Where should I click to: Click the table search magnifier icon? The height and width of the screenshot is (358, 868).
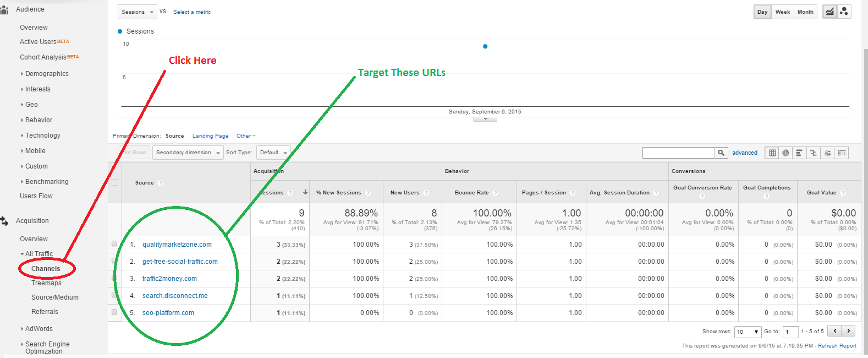coord(721,153)
